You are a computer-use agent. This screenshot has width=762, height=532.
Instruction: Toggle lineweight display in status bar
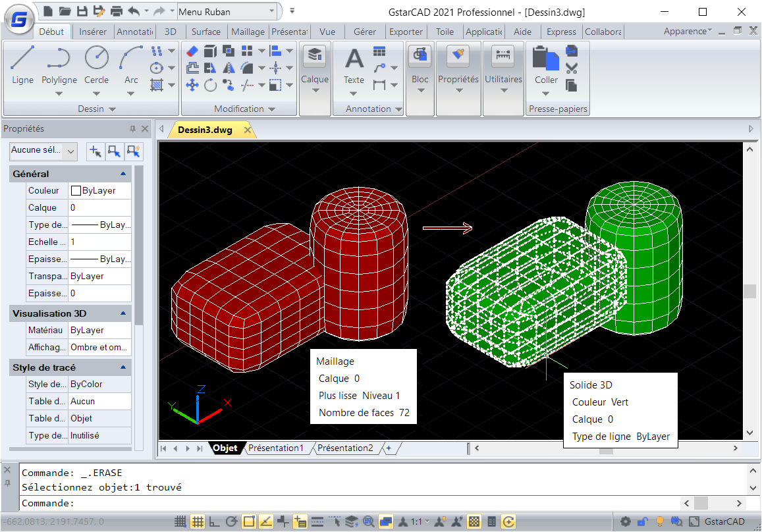[317, 522]
